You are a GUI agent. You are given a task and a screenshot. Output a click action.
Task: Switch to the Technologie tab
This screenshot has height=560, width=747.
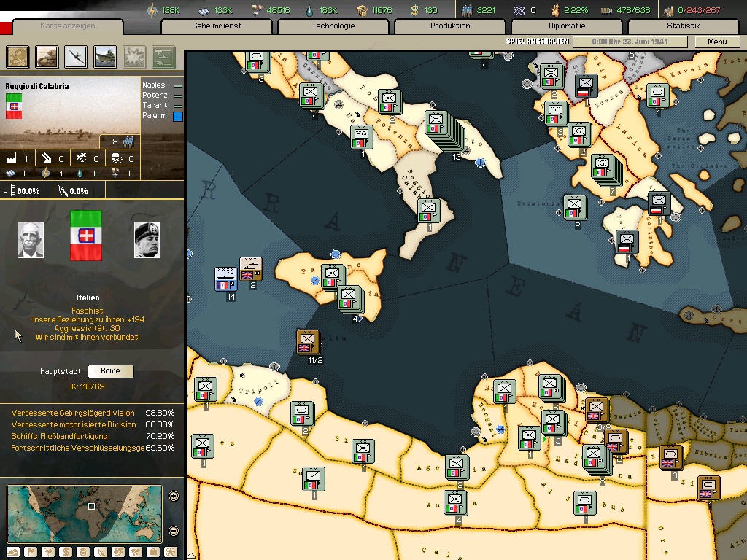(333, 26)
